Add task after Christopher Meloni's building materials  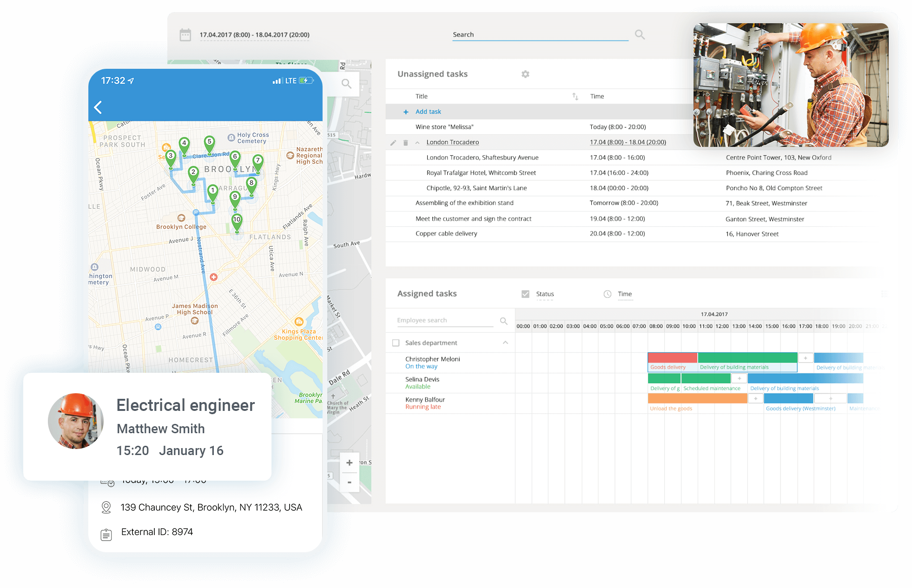tap(806, 358)
